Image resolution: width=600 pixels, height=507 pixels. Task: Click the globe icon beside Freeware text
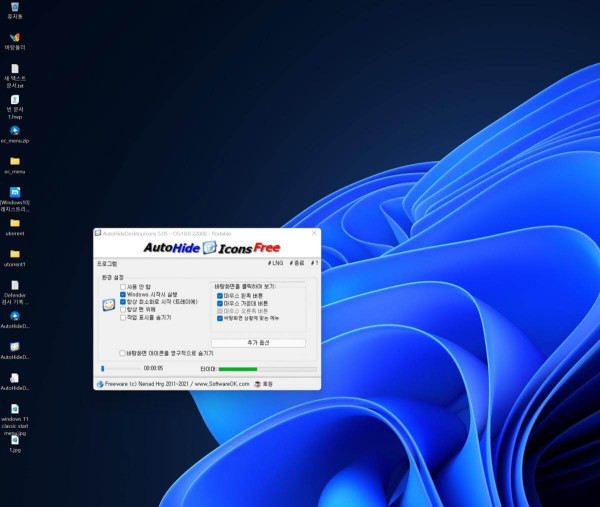click(x=100, y=384)
